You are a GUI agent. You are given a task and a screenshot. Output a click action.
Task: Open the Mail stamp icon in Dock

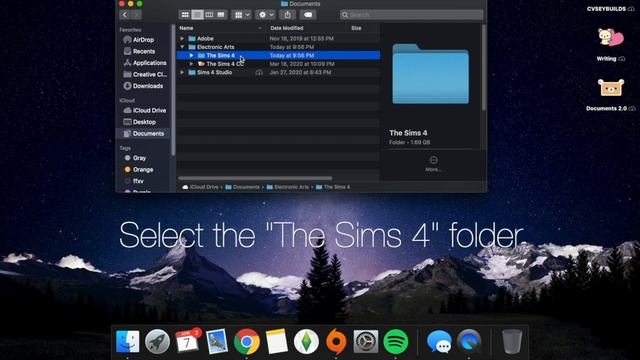tap(217, 341)
